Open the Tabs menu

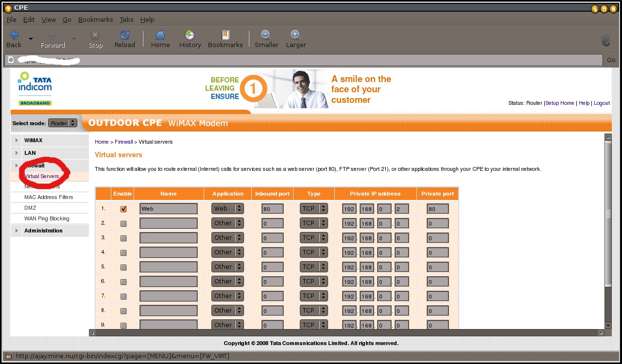coord(126,19)
